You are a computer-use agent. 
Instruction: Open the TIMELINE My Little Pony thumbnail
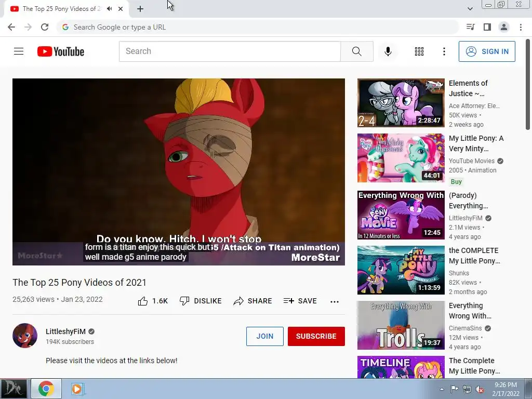(401, 367)
